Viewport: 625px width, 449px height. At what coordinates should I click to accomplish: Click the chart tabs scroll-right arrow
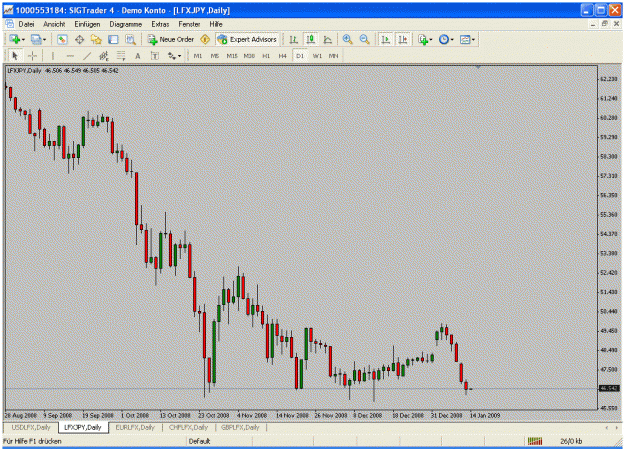[x=617, y=427]
